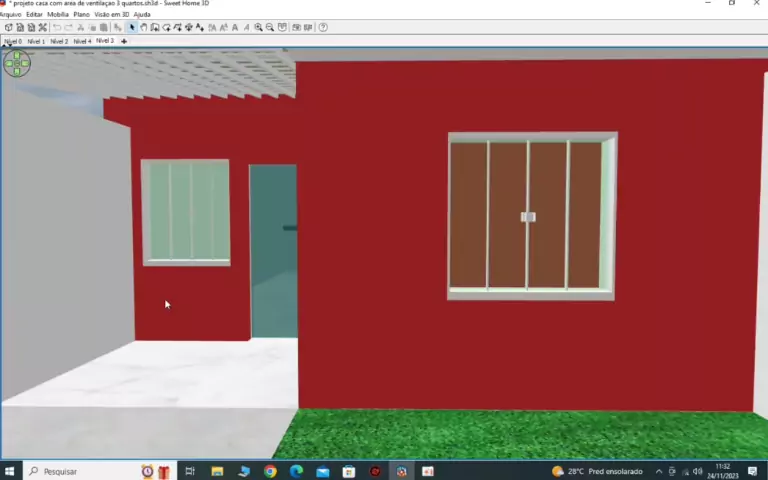Click the Zoom in magnifier icon
The width and height of the screenshot is (768, 480).
point(259,27)
